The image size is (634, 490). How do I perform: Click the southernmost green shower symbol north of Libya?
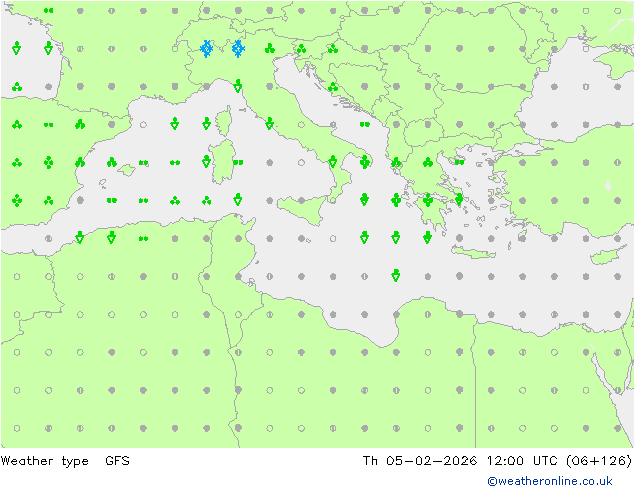tap(396, 275)
